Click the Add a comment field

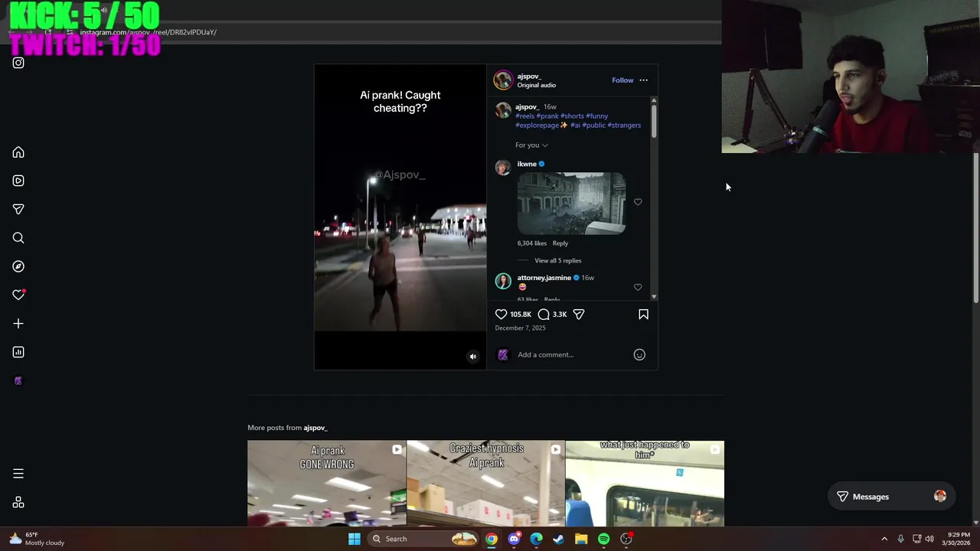point(571,354)
